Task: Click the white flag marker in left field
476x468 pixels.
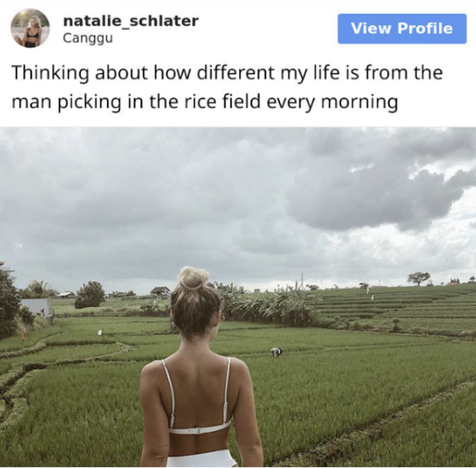Action: 100,332
